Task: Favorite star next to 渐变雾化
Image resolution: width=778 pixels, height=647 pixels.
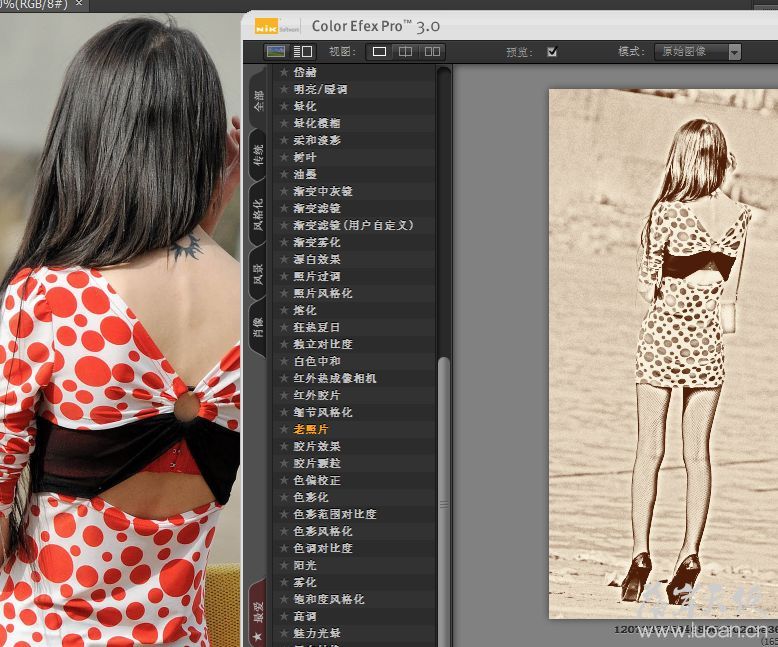Action: [x=284, y=242]
